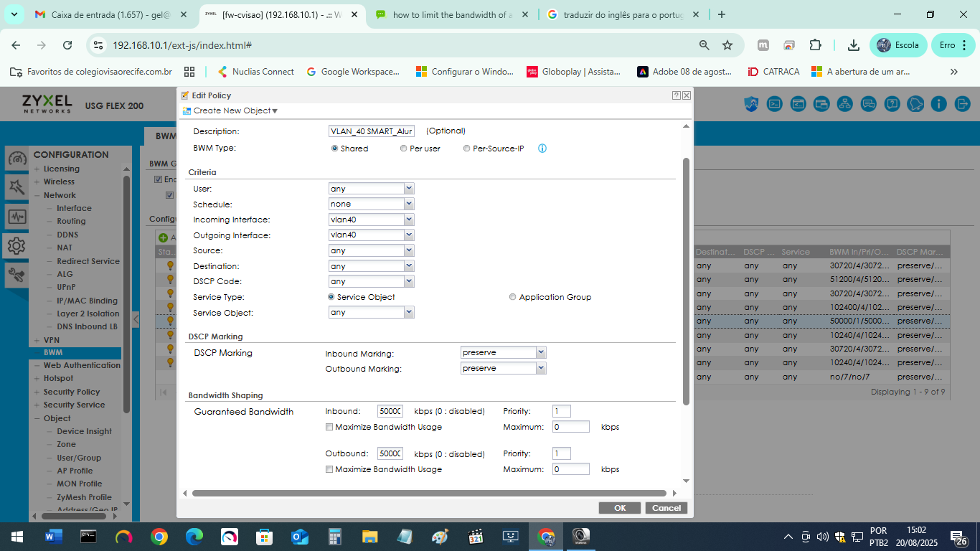Open the DSCP Code dropdown
Viewport: 980px width, 551px height.
[x=409, y=281]
